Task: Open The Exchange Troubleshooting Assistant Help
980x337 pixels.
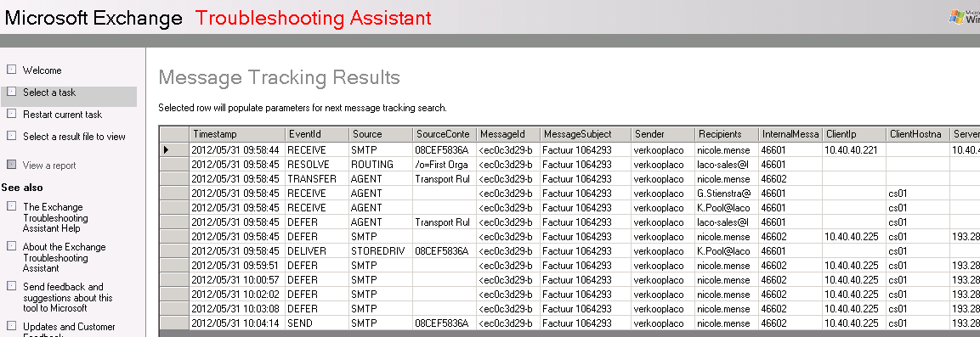Action: coord(55,218)
